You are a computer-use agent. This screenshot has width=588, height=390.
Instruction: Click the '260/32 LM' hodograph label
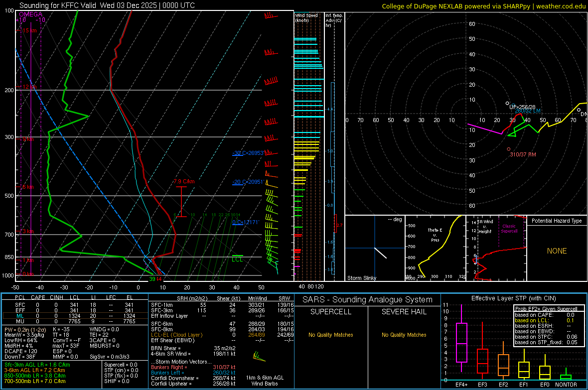point(528,111)
